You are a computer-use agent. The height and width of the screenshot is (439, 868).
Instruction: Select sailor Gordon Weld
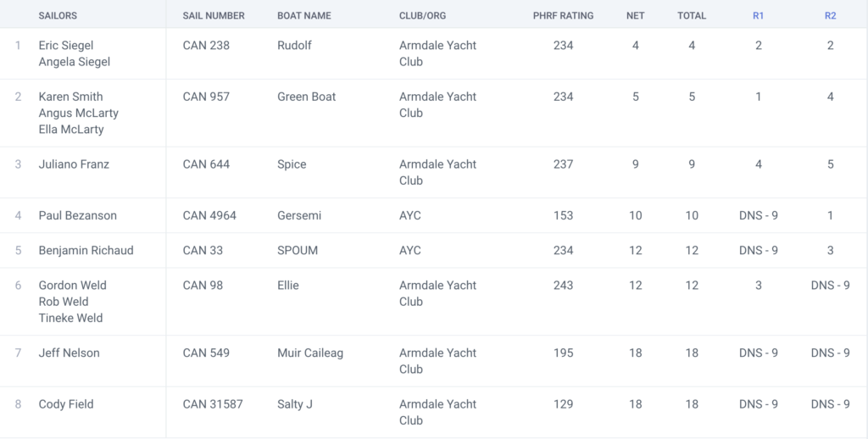72,286
